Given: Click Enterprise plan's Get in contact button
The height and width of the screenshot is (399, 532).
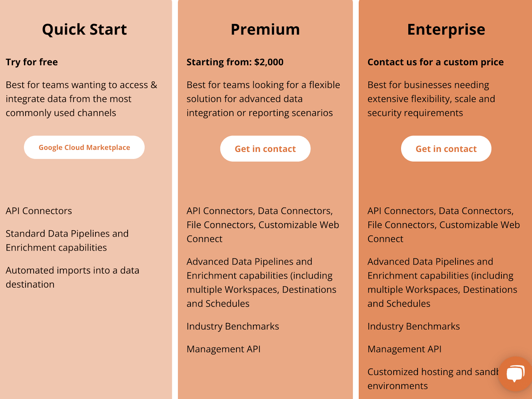Looking at the screenshot, I should coord(446,149).
